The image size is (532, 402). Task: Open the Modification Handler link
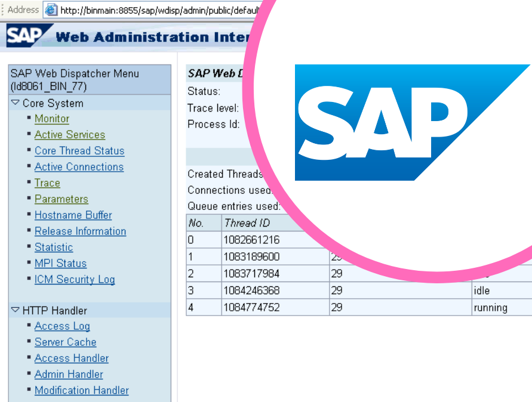(82, 391)
